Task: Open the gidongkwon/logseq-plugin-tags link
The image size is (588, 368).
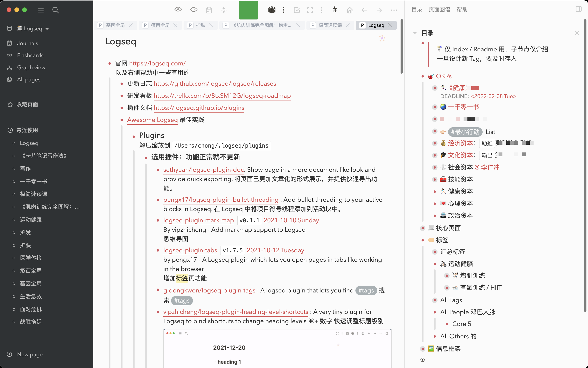Action: (x=209, y=290)
